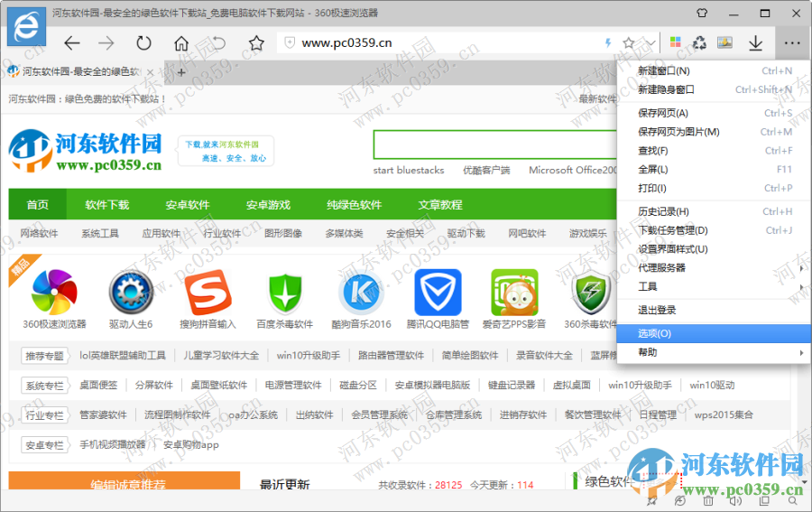This screenshot has height=512, width=812.
Task: Open favorites star in toolbar
Action: tap(256, 43)
